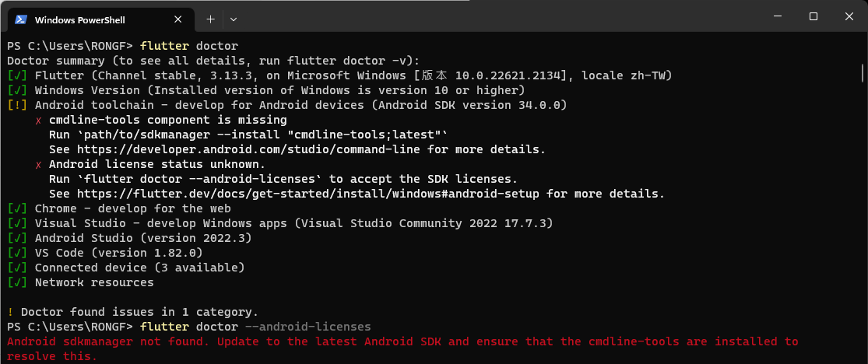Click red X beside Android license status
Screen dimensions: 868x364
pyautogui.click(x=38, y=165)
